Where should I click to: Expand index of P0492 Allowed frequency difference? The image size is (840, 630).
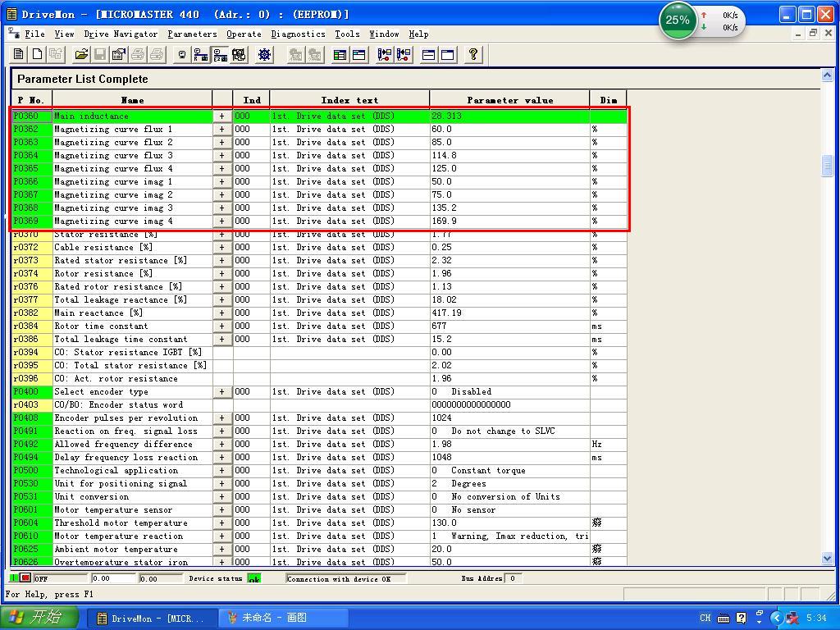(x=221, y=444)
